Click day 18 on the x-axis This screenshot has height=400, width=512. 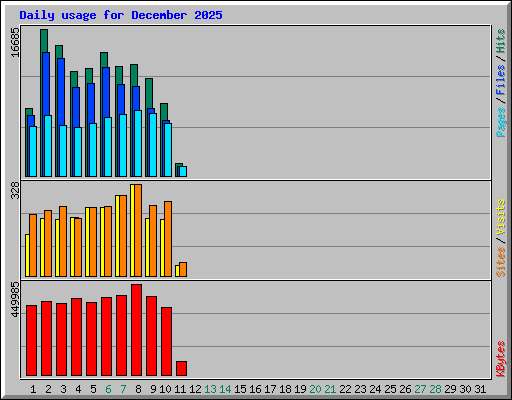285,389
